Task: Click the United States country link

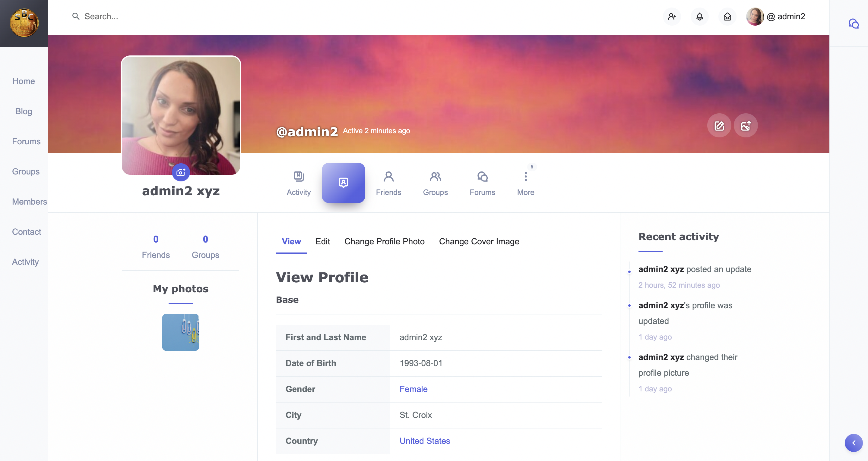Action: coord(425,441)
